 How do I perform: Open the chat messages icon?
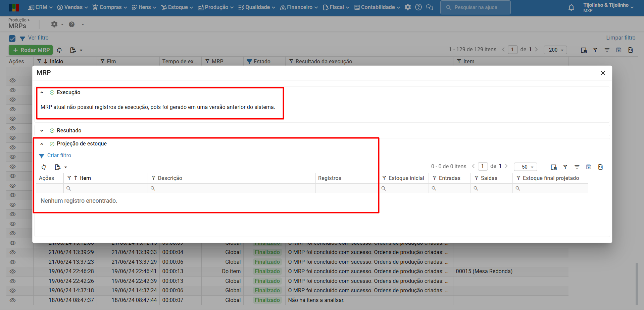(430, 7)
